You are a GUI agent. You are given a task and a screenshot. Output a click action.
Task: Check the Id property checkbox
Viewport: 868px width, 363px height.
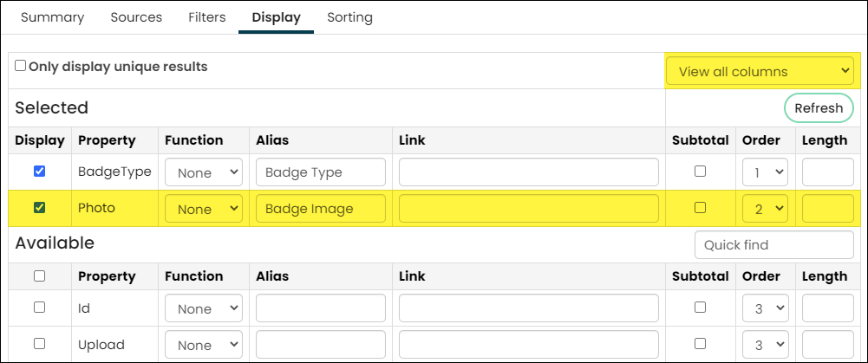click(x=39, y=307)
